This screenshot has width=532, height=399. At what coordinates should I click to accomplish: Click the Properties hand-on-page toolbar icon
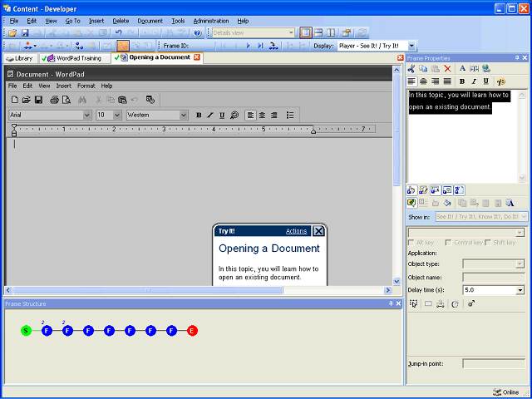point(346,33)
